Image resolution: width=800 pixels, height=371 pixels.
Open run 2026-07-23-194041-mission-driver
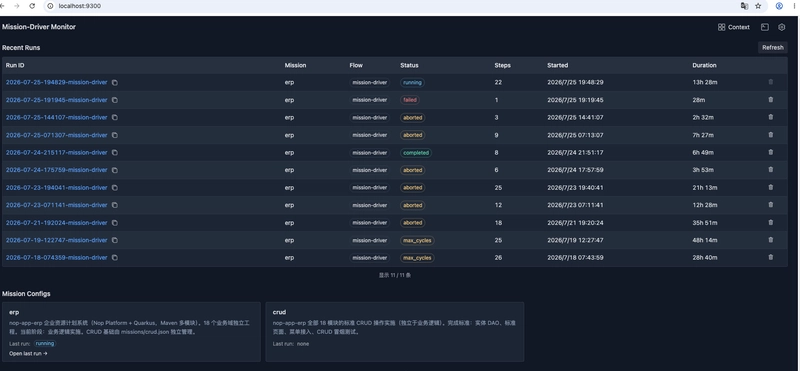pyautogui.click(x=57, y=188)
